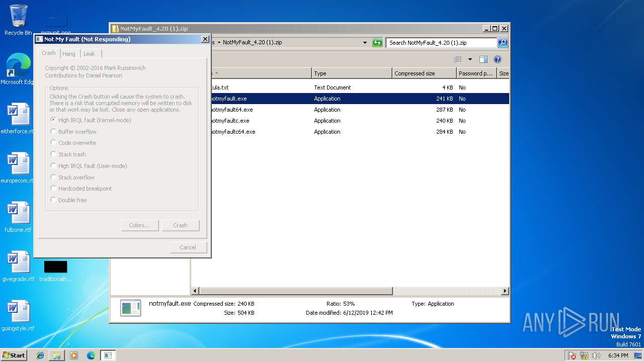Select givegrade.rtf desktop file
The width and height of the screenshot is (644, 362).
point(18,266)
